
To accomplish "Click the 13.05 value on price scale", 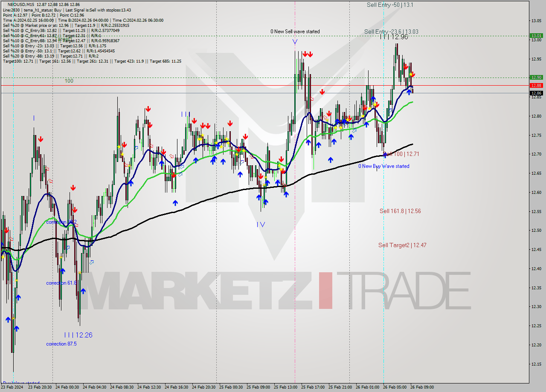I will [536, 21].
